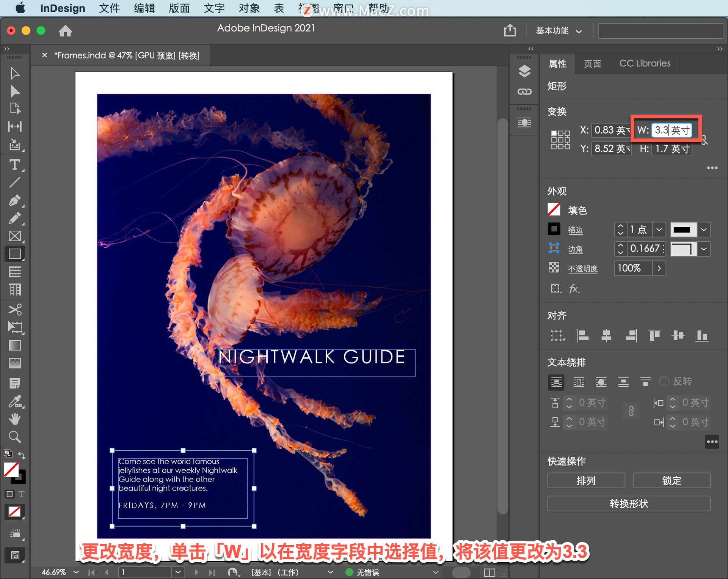Select the Hand tool
This screenshot has width=728, height=579.
click(15, 419)
